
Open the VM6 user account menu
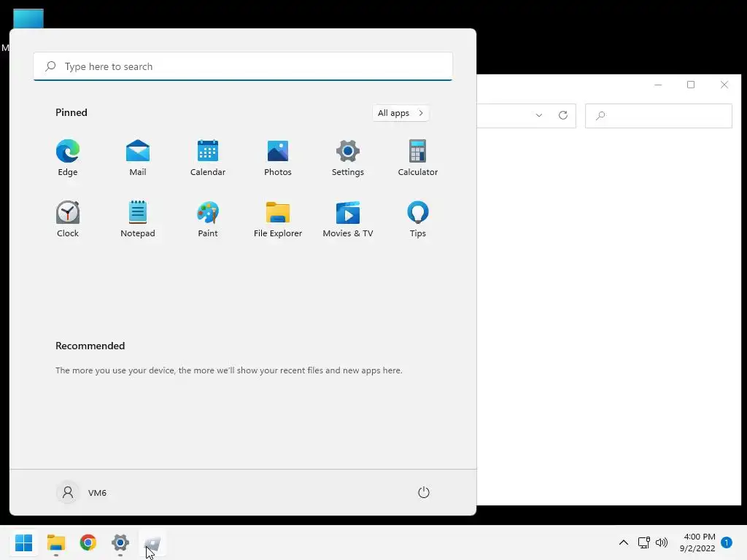click(x=82, y=492)
